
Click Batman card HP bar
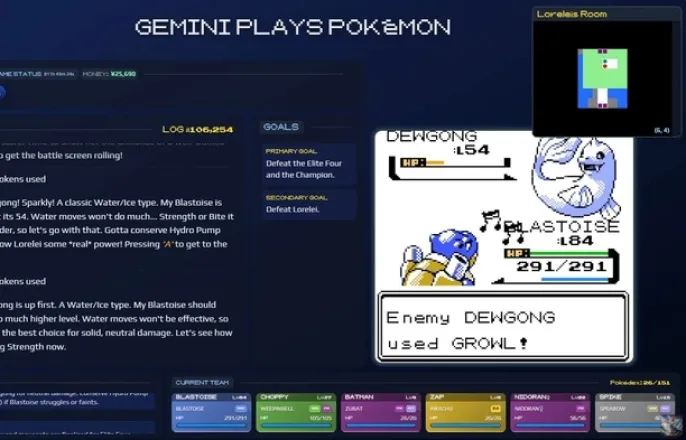[x=381, y=425]
